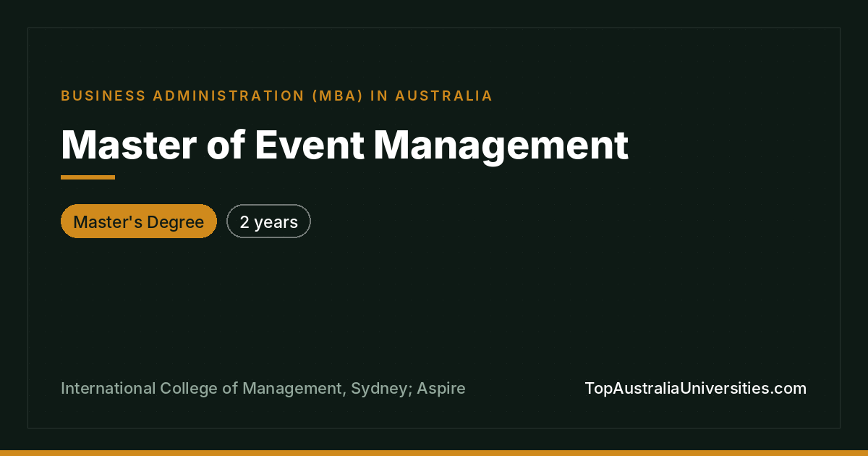This screenshot has height=456, width=868.
Task: Click the Master's Degree badge
Action: pyautogui.click(x=139, y=221)
